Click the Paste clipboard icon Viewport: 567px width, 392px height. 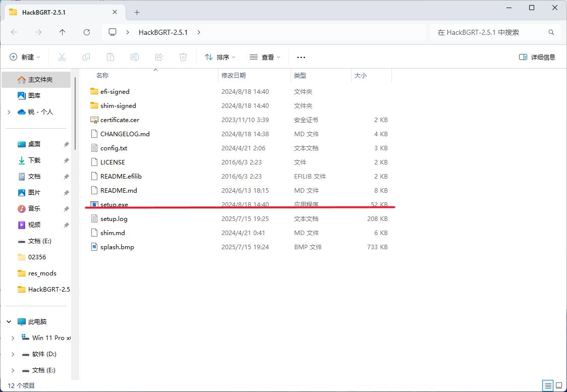click(110, 57)
